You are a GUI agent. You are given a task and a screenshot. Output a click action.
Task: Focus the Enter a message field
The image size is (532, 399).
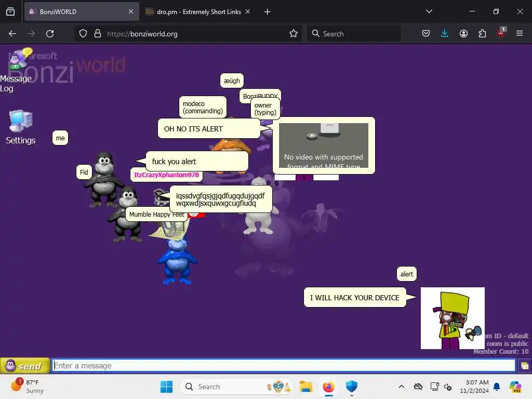click(x=284, y=366)
